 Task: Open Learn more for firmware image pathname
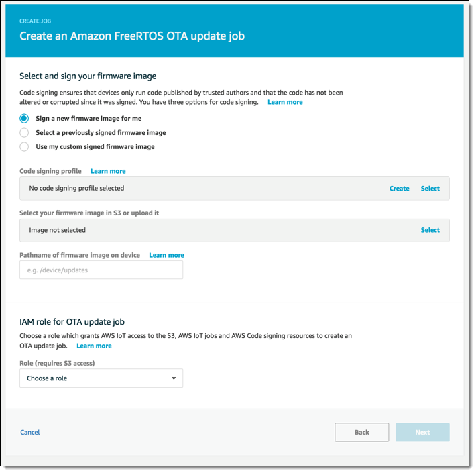coord(166,255)
